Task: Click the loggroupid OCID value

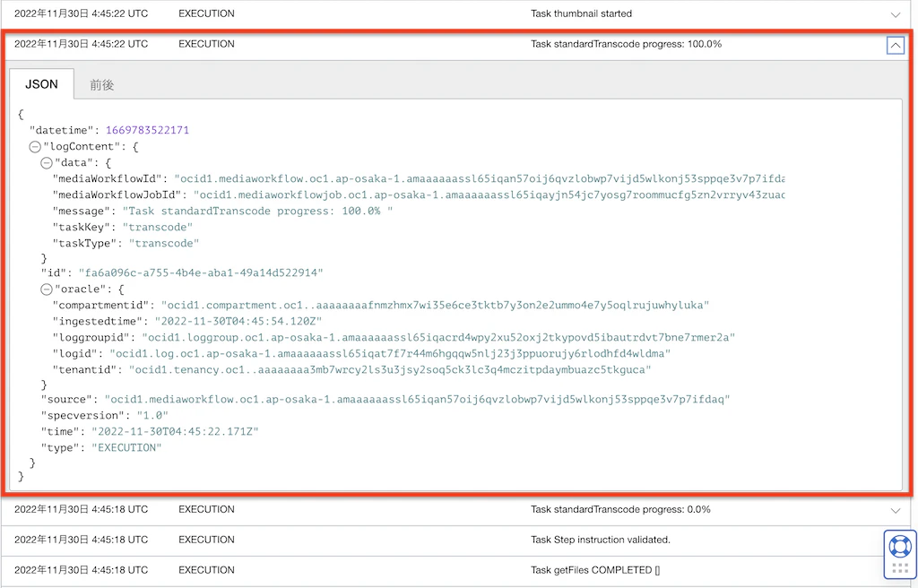Action: [438, 337]
